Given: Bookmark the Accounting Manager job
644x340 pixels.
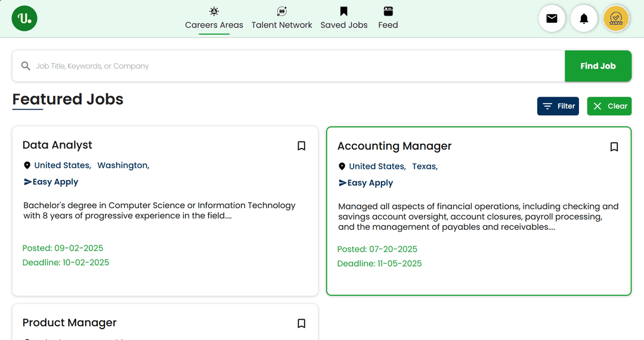Looking at the screenshot, I should pyautogui.click(x=614, y=147).
